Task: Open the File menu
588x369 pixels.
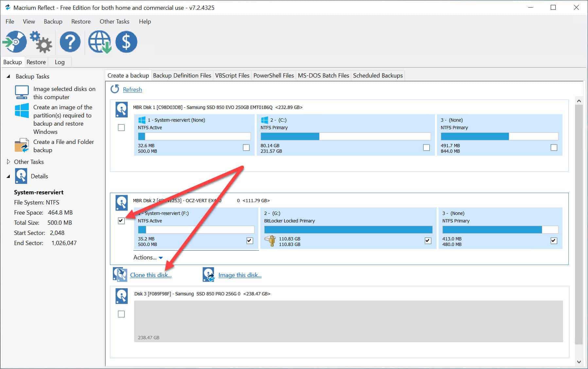Action: click(10, 22)
